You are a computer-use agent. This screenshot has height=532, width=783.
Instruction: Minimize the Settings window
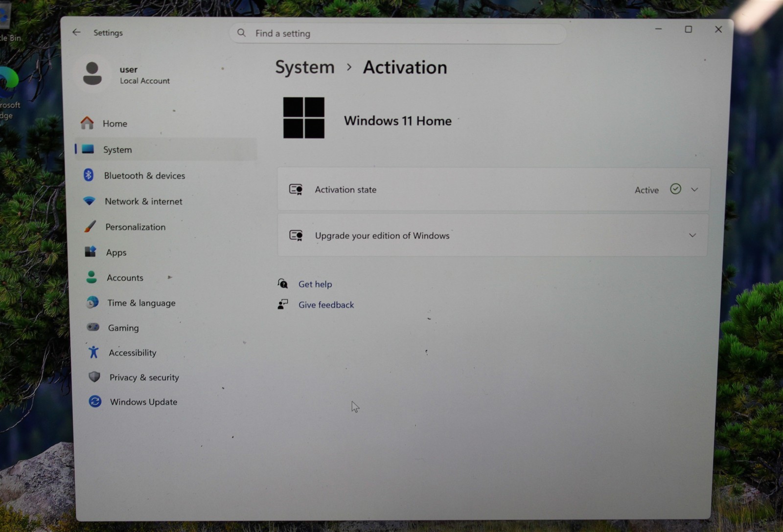tap(658, 29)
